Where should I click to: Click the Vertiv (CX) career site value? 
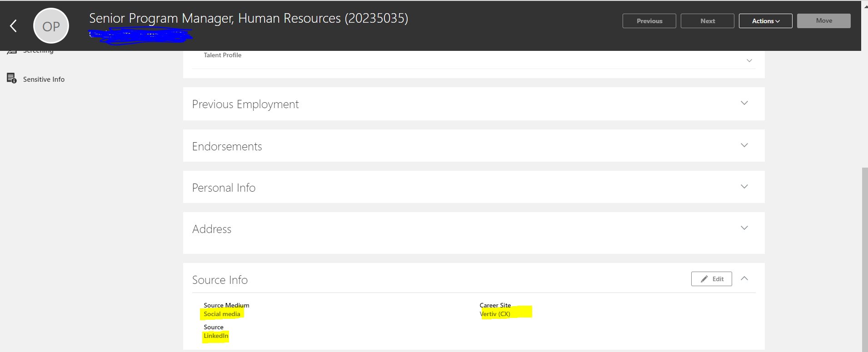(x=495, y=314)
